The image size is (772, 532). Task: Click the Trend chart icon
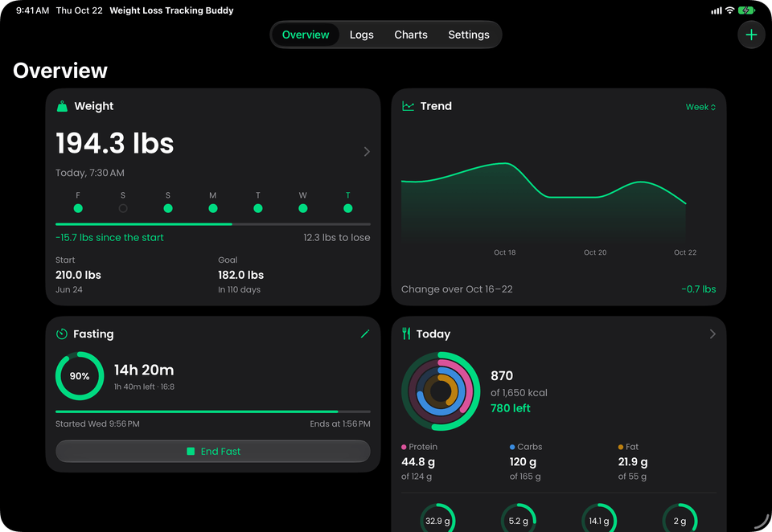[x=409, y=106]
